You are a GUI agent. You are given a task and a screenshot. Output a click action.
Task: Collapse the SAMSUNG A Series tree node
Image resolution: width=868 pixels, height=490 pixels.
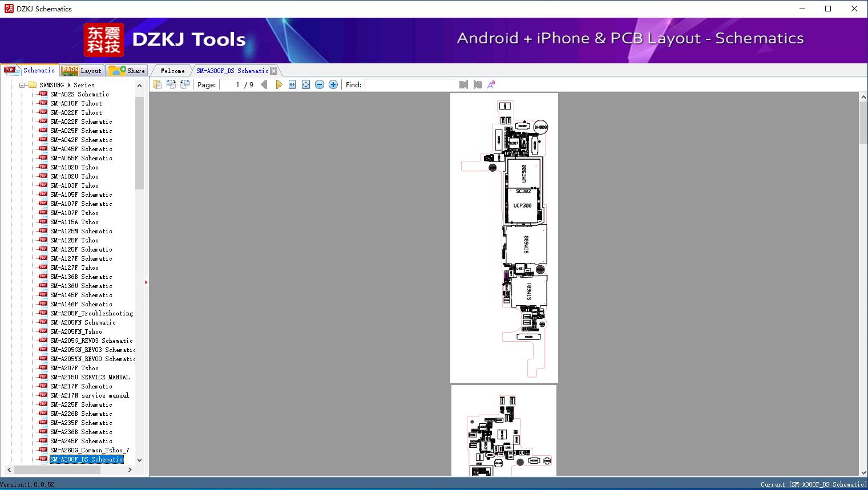pyautogui.click(x=22, y=85)
